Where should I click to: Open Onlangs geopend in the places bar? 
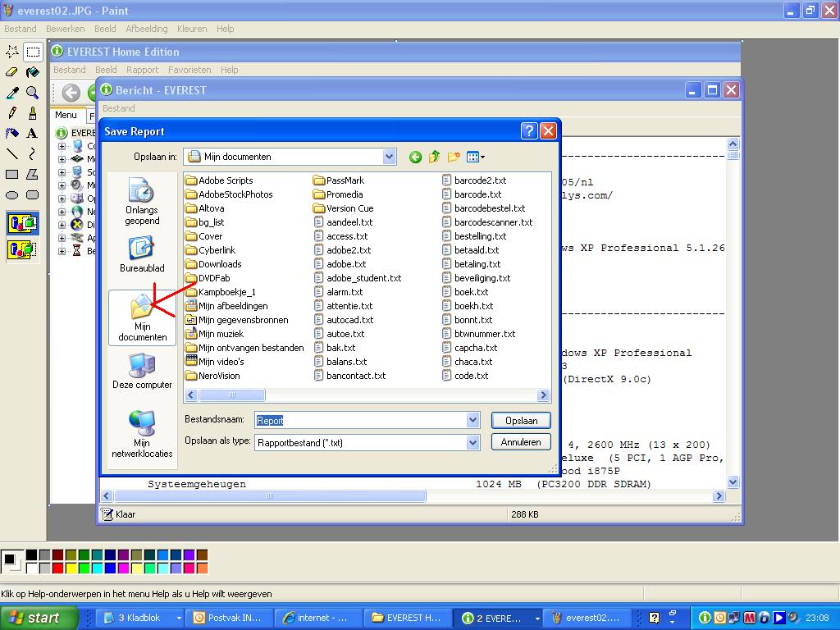click(x=142, y=202)
